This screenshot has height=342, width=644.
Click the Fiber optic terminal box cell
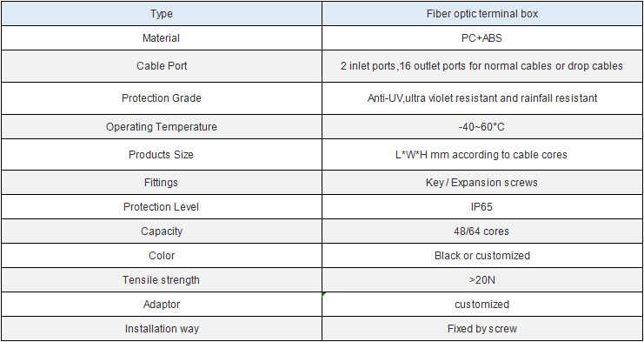coord(482,14)
